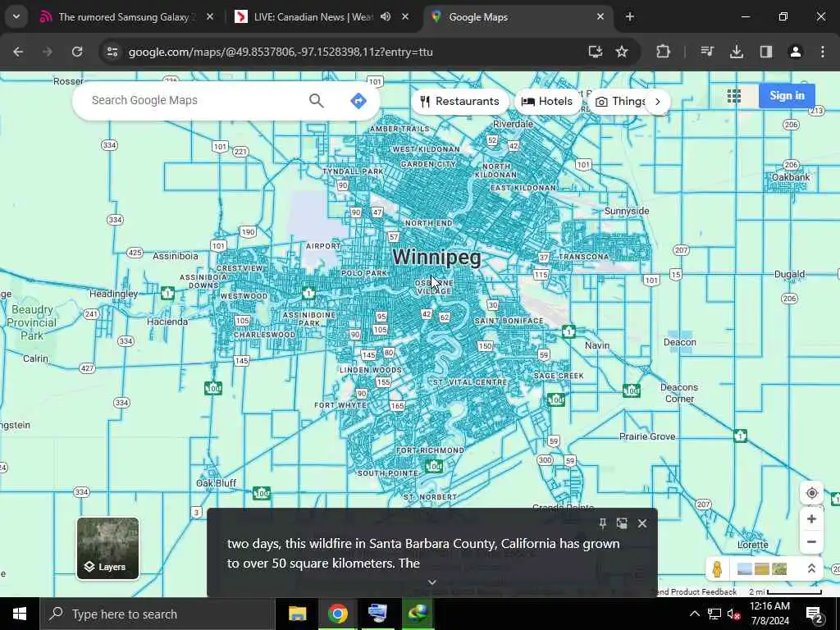Toggle the map scale unit
Image resolution: width=840 pixels, height=630 pixels.
[785, 592]
